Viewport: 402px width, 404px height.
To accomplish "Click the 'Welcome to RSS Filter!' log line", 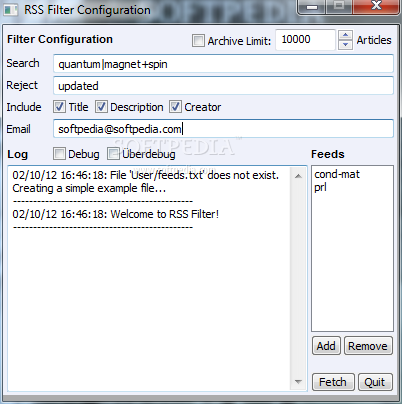I will coord(115,214).
